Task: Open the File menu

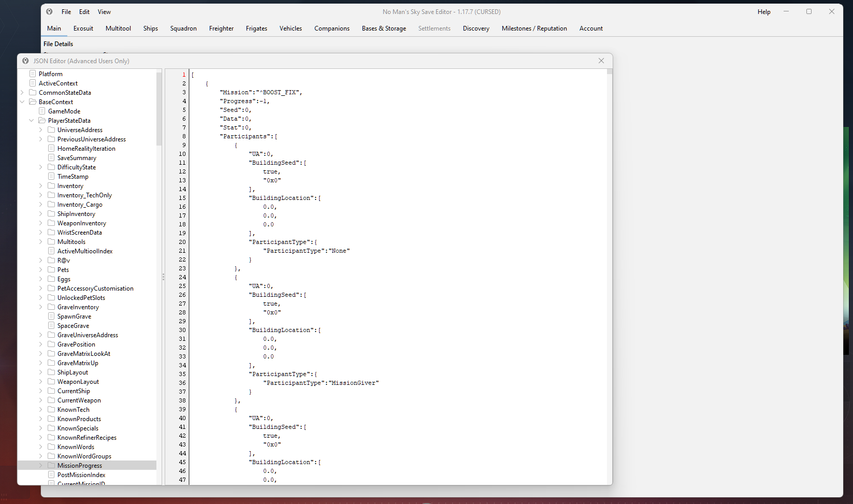Action: tap(66, 11)
